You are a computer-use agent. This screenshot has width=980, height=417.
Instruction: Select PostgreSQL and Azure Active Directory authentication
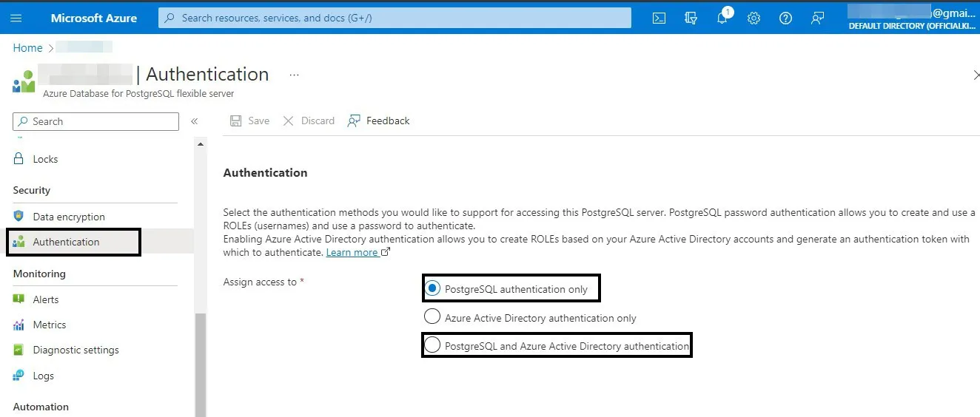(432, 345)
